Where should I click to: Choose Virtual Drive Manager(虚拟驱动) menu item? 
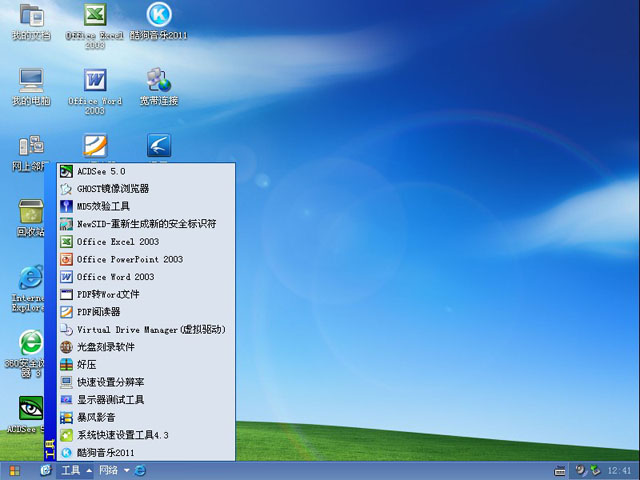[151, 329]
